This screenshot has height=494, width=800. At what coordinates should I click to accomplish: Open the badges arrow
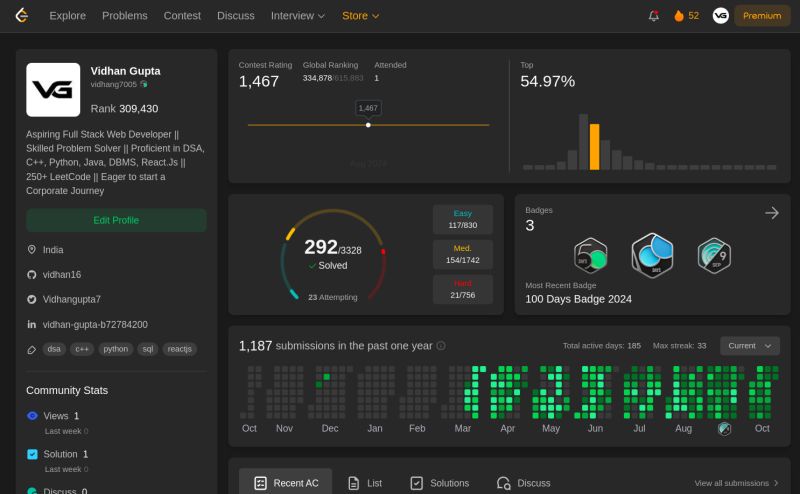[772, 213]
